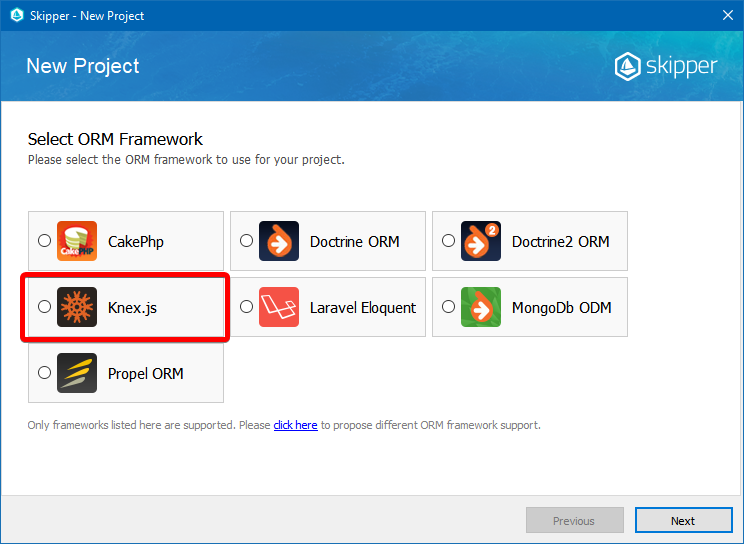
Task: Click the Knex.js snowflake icon
Action: click(77, 307)
